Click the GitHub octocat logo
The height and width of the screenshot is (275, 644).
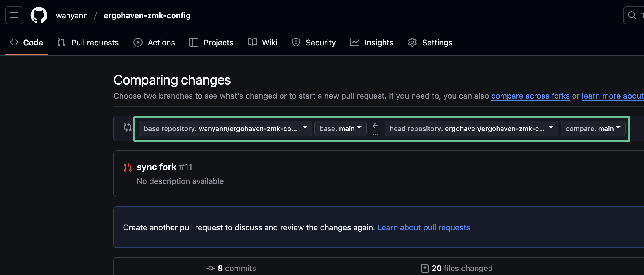(39, 15)
